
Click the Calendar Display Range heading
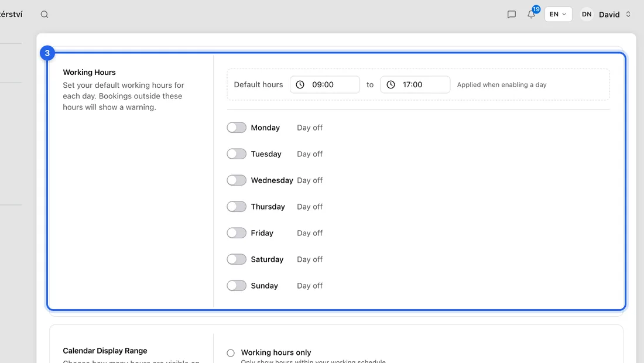[x=105, y=351]
